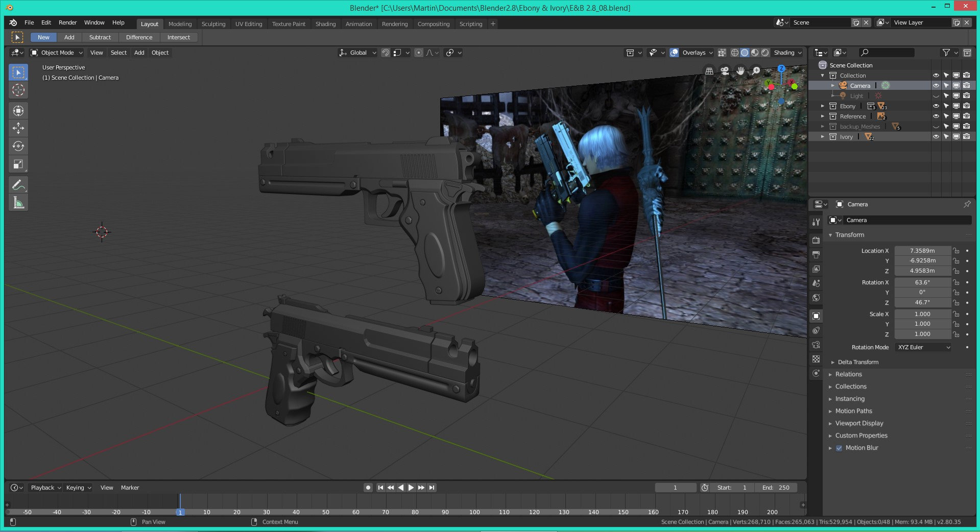The width and height of the screenshot is (980, 532).
Task: Click the outliner search field
Action: 887,53
